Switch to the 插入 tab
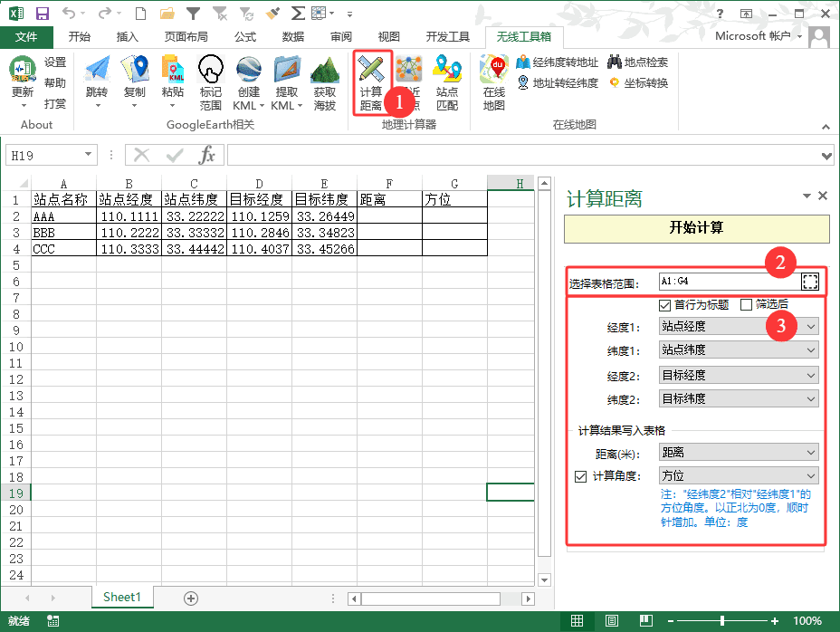840x632 pixels. 128,37
